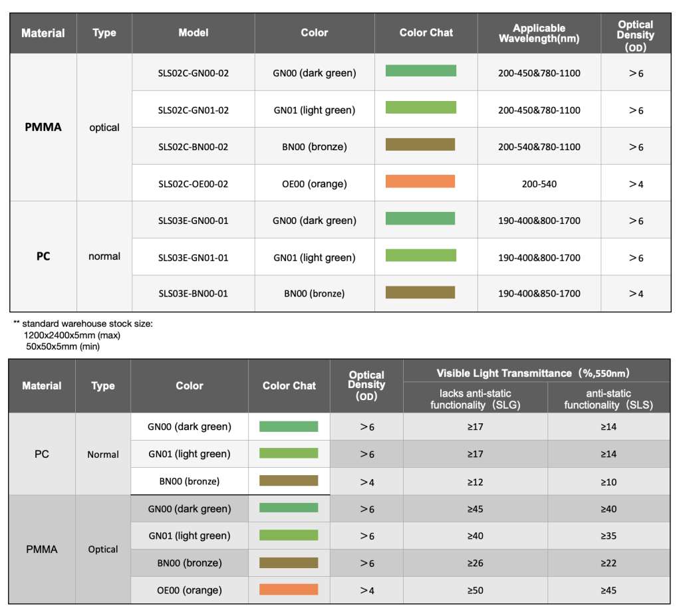Click the bold PMMA material cell in top table
681x616 pixels.
(x=43, y=127)
